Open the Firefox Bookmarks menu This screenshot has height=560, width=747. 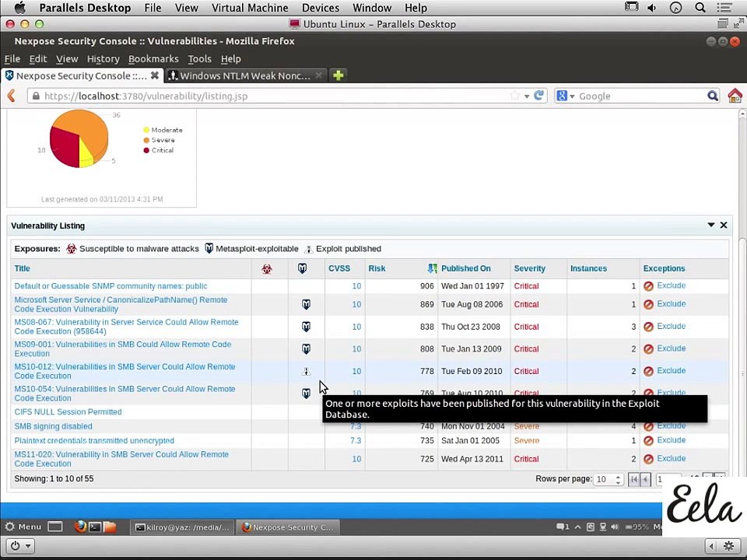pos(153,58)
